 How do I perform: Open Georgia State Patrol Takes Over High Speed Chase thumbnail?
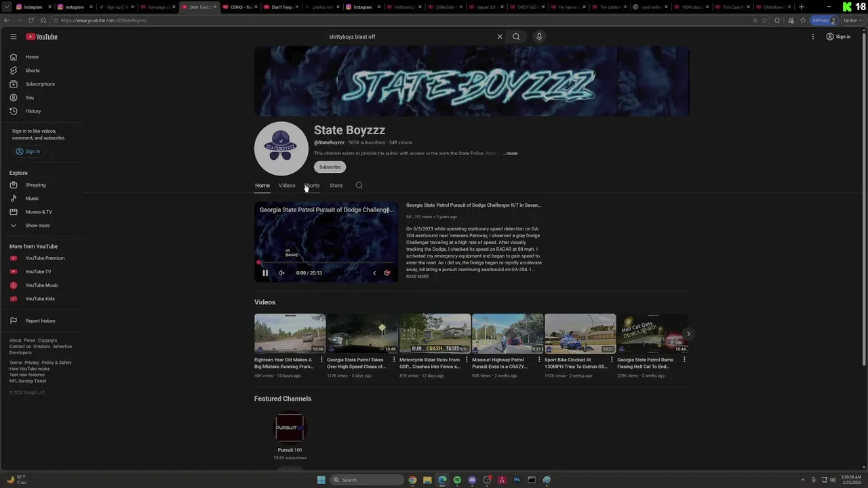(363, 333)
